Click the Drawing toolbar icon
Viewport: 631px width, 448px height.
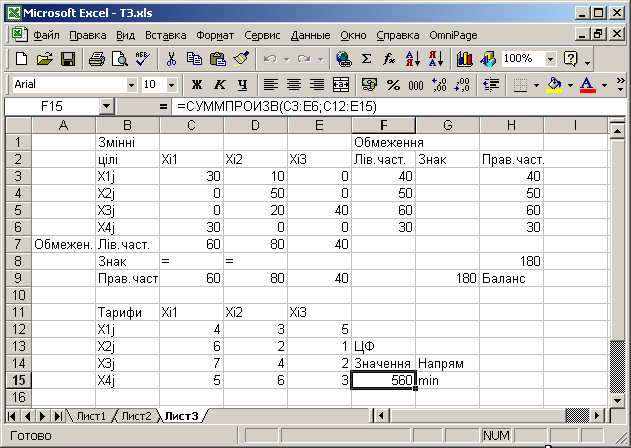coord(488,59)
